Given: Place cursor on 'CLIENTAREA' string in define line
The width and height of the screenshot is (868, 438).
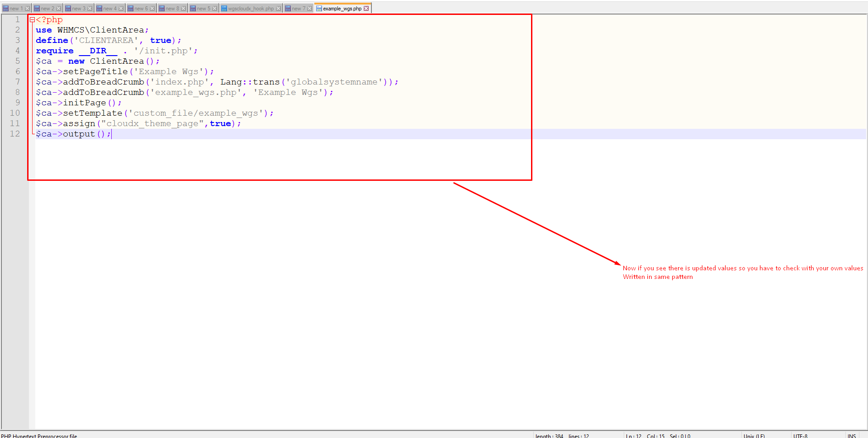Looking at the screenshot, I should pyautogui.click(x=106, y=40).
